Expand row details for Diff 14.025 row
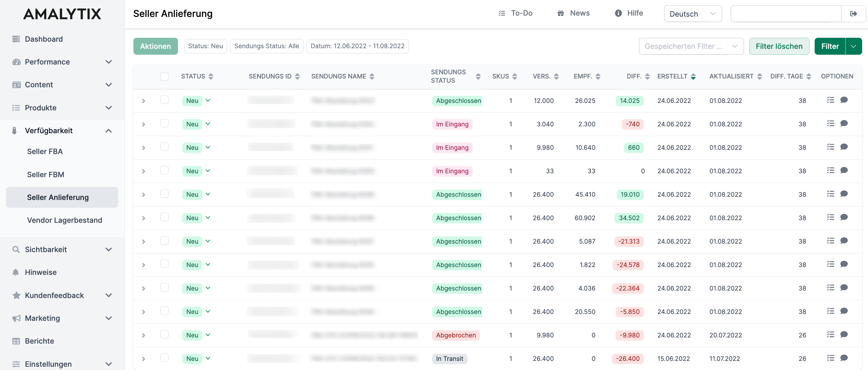868x370 pixels. coord(143,101)
